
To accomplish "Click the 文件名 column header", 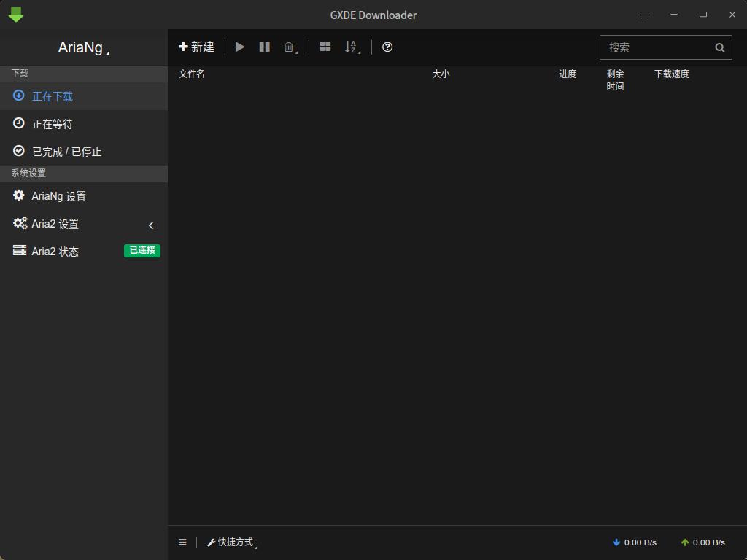I will 192,74.
